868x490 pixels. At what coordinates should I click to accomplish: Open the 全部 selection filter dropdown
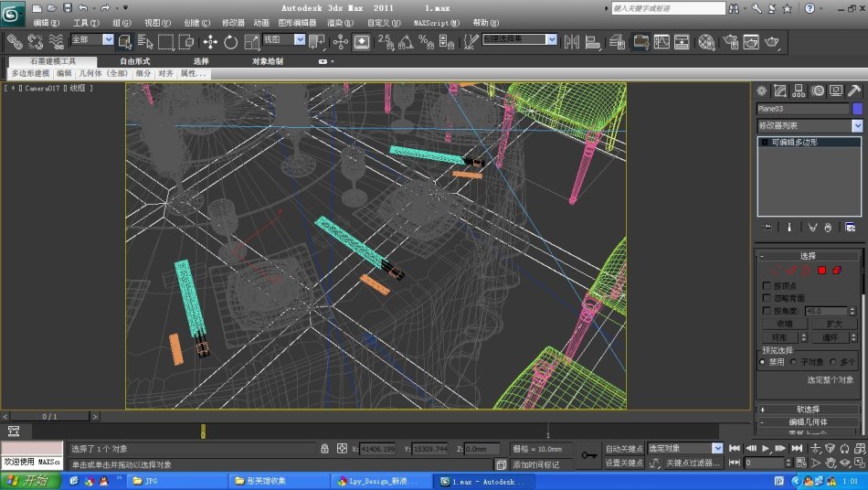109,39
